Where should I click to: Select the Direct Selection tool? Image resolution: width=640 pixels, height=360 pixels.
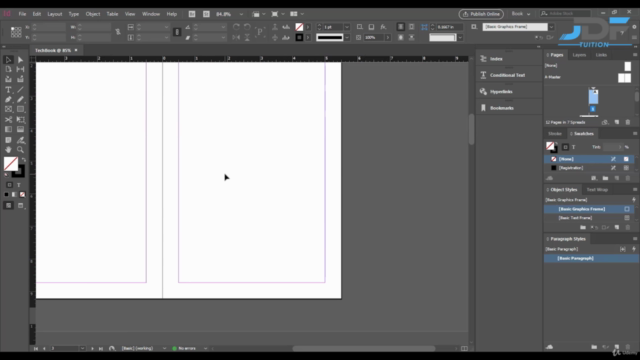tap(20, 60)
